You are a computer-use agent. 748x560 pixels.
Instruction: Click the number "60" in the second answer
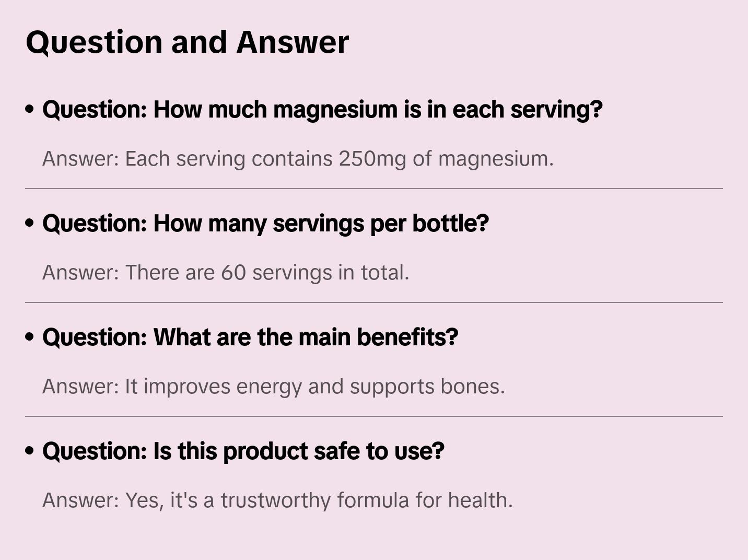pos(233,273)
